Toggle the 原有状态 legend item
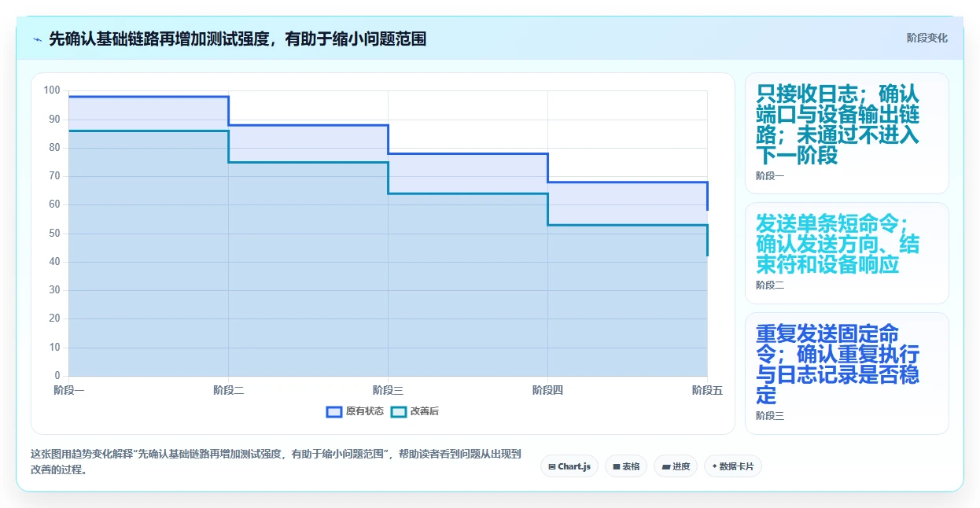Viewport: 980px width, 508px height. click(355, 411)
